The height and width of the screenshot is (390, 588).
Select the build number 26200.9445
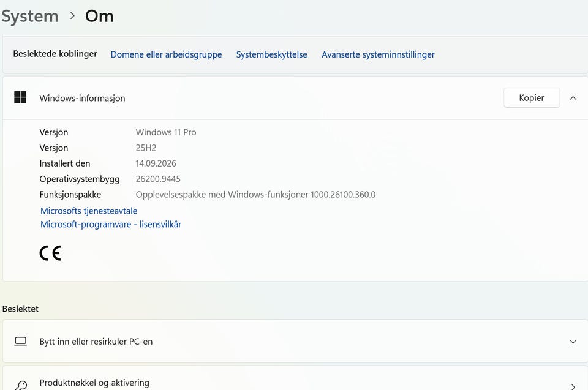(x=158, y=179)
